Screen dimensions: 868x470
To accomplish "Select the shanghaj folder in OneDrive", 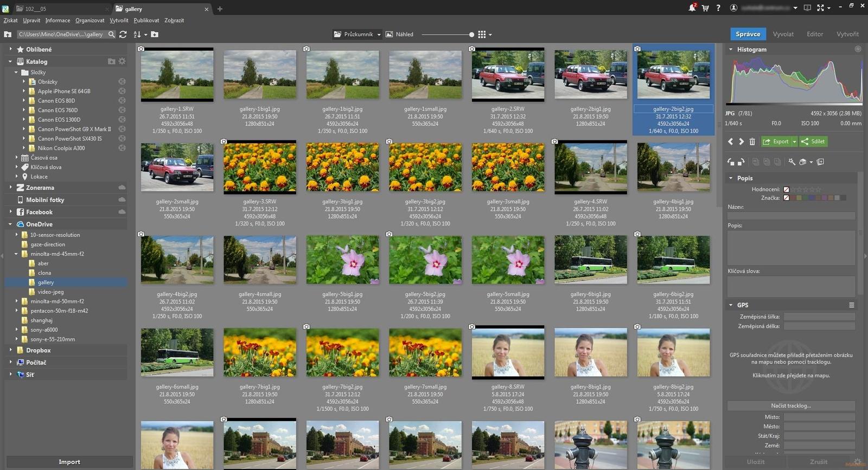I will tap(41, 320).
